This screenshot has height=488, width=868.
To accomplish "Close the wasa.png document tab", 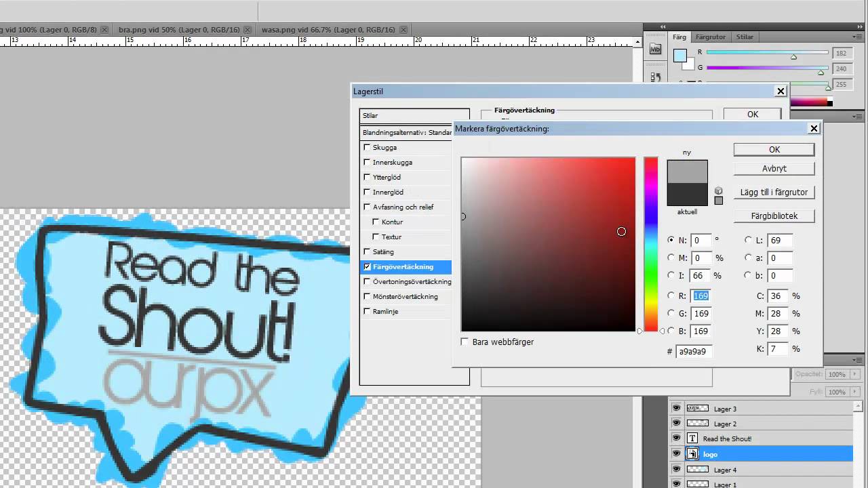I will [403, 30].
